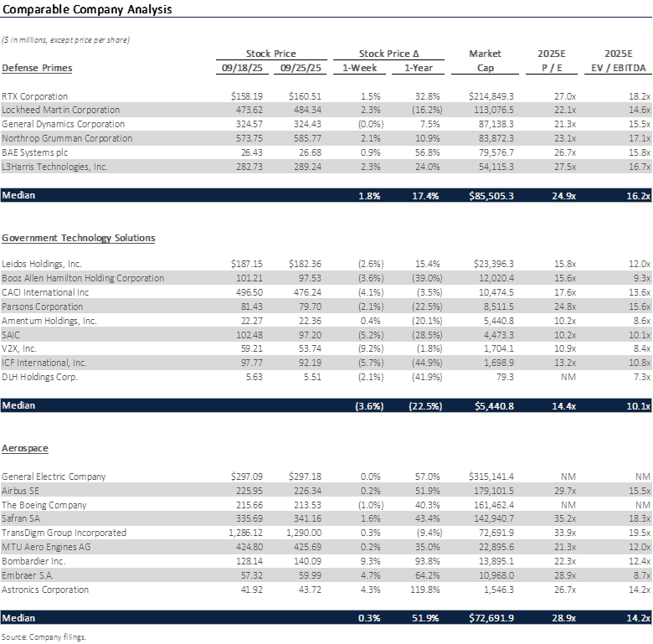This screenshot has height=644, width=653.
Task: Click the Defense Primes section heading
Action: coord(37,68)
